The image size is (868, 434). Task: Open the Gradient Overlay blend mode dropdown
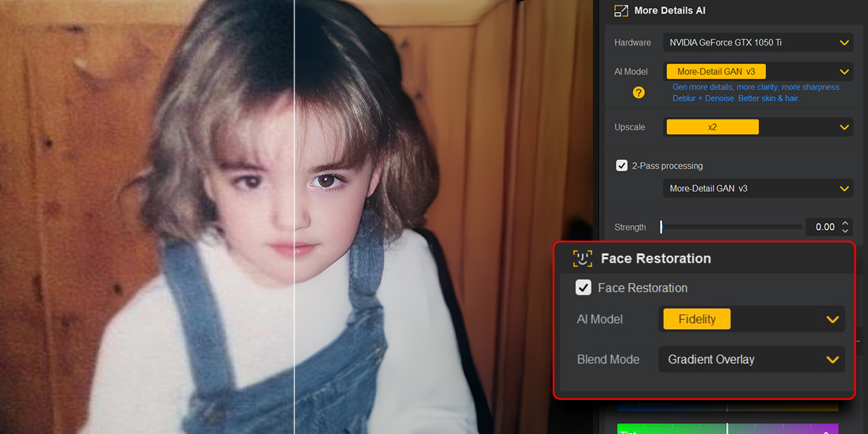[x=751, y=359]
